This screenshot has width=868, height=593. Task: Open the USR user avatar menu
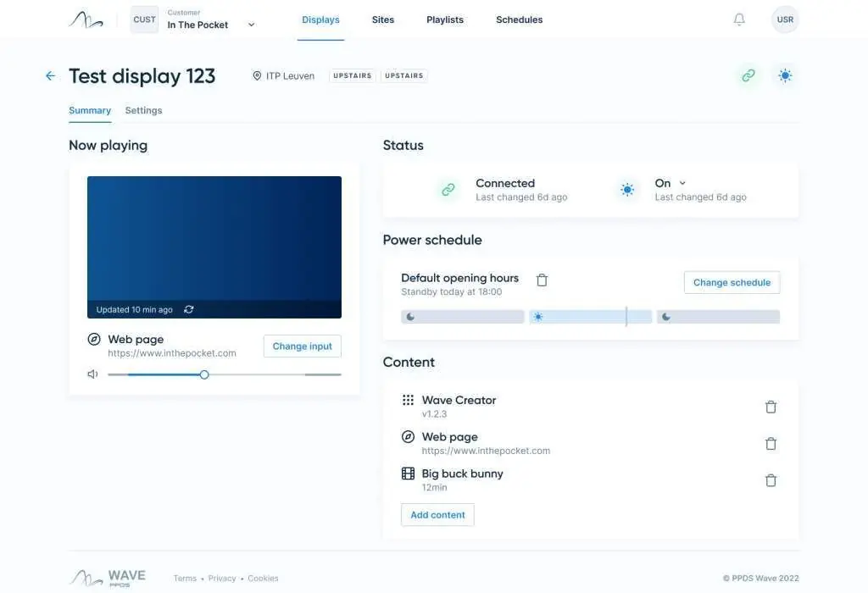[785, 19]
